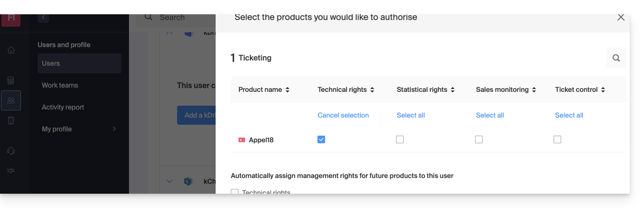Close the authorise products dialog
Screen dimensions: 644x208
[x=621, y=18]
